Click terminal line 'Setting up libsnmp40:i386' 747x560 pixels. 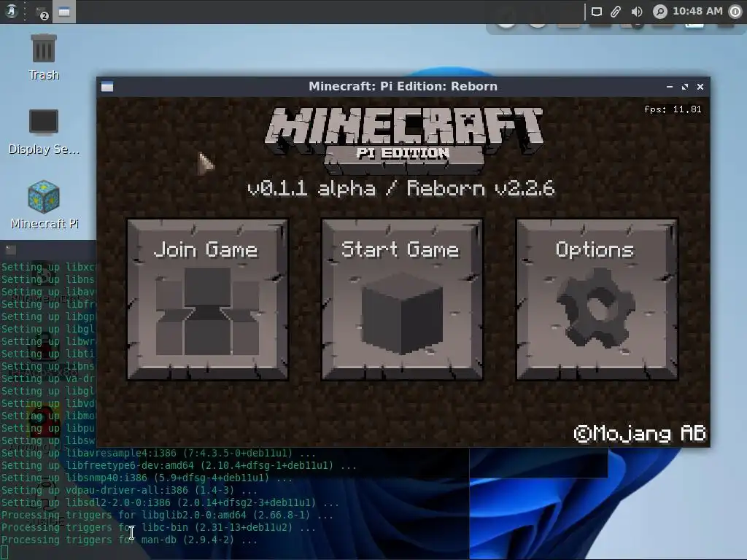(x=147, y=478)
